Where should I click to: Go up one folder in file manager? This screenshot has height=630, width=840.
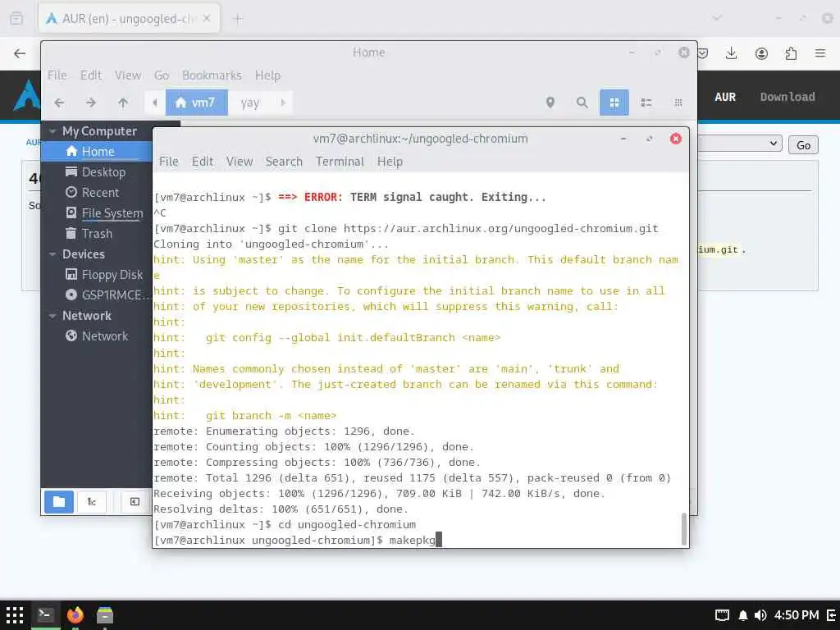(123, 103)
